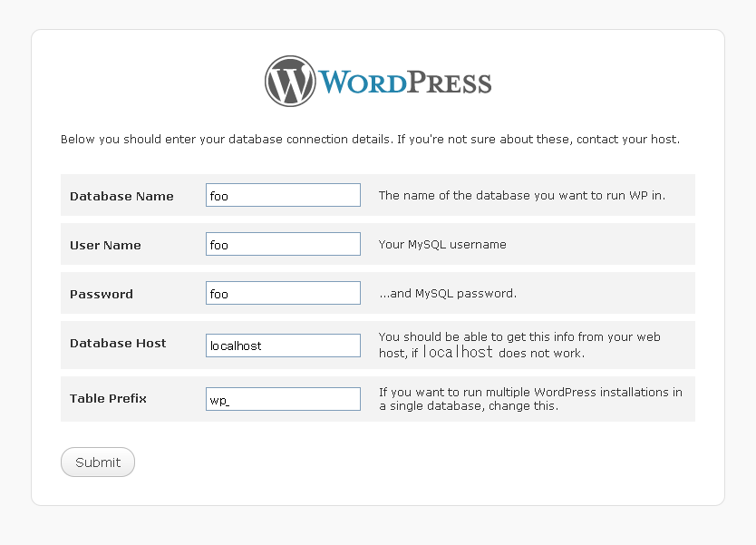Click the "Database Name" label
The width and height of the screenshot is (756, 545).
[121, 196]
